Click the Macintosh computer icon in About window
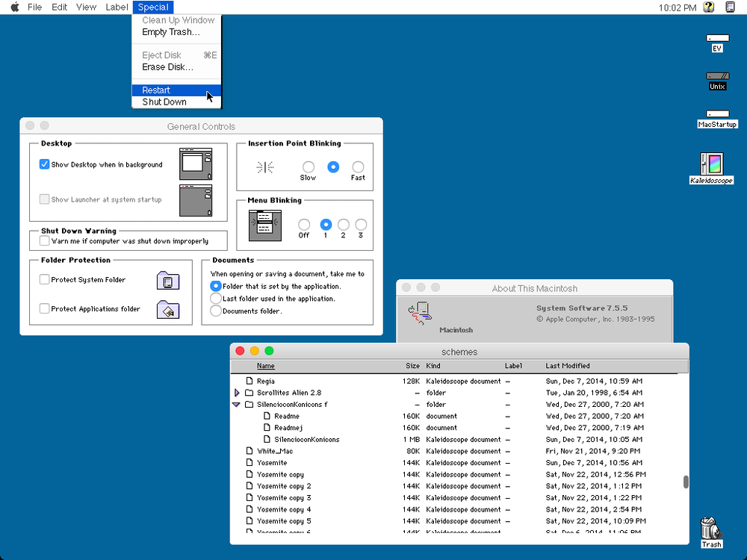The image size is (747, 560). tap(420, 314)
